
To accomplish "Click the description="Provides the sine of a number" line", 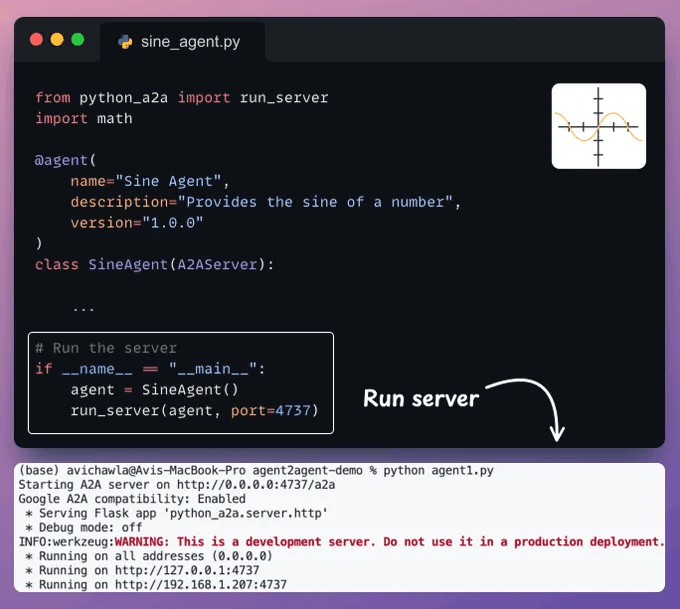I will [x=265, y=202].
